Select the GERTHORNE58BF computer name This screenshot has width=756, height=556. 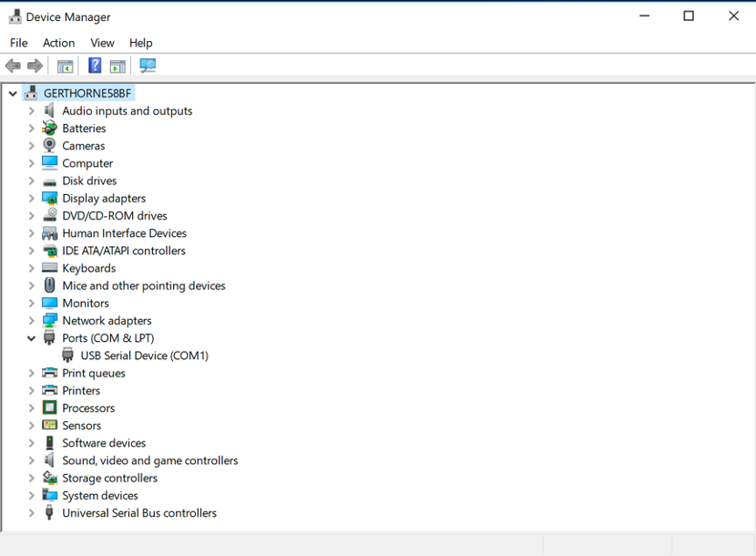pos(87,93)
